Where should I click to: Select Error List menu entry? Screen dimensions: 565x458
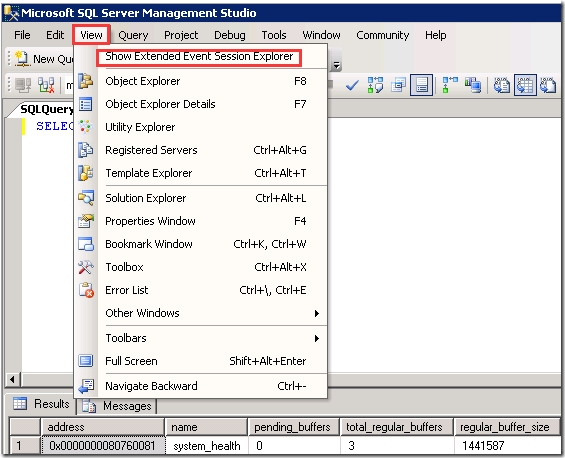201,290
